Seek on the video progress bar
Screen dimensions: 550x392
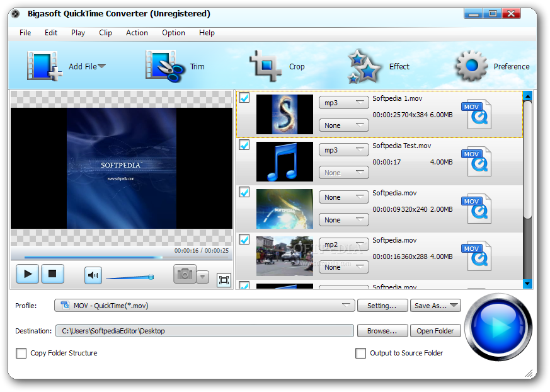tap(126, 258)
